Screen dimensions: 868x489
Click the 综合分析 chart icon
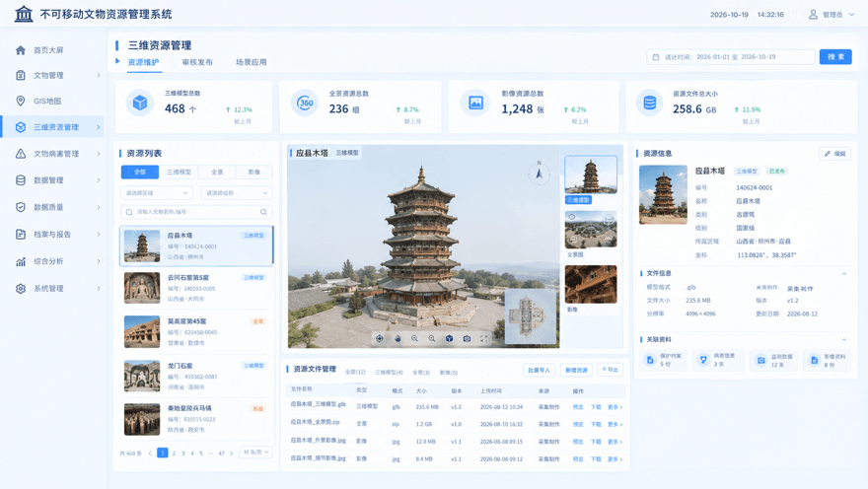pos(21,261)
